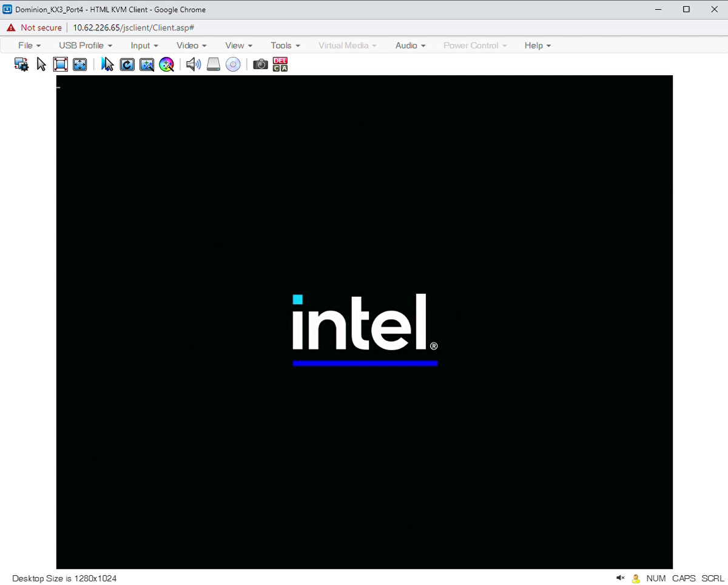Click the Auto-sense Video Settings icon

point(147,64)
